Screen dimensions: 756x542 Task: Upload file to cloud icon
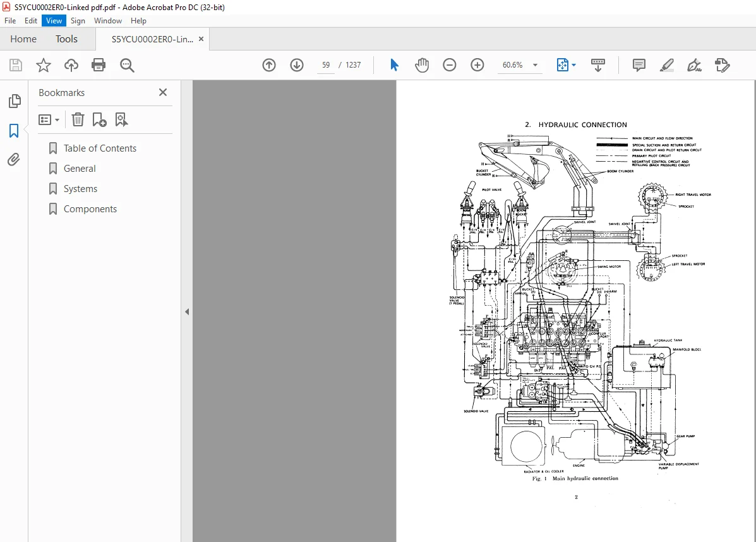(x=71, y=65)
